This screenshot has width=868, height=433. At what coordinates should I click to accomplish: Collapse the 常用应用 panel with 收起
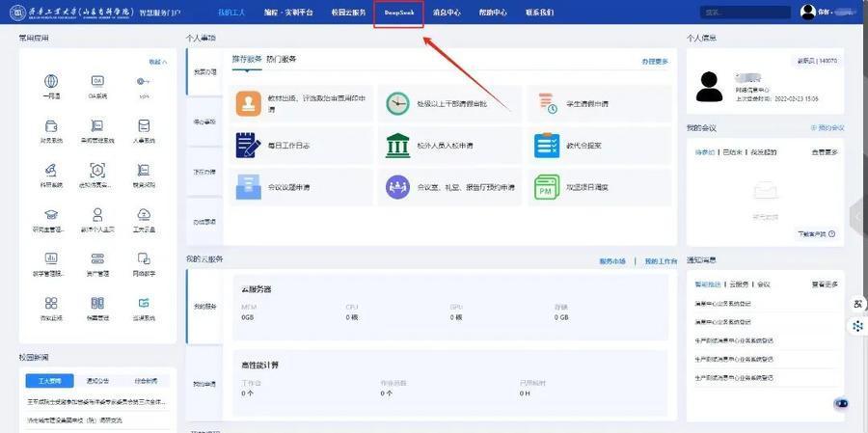[x=157, y=61]
